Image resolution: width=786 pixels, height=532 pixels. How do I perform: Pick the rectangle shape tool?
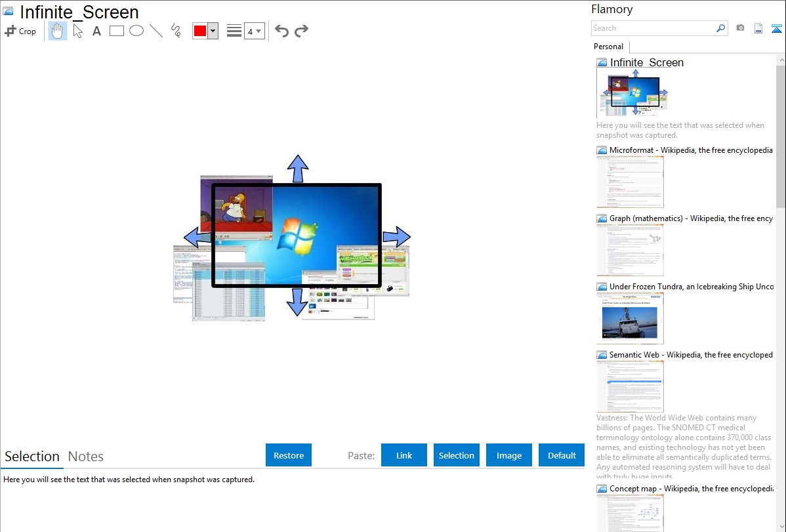point(117,31)
